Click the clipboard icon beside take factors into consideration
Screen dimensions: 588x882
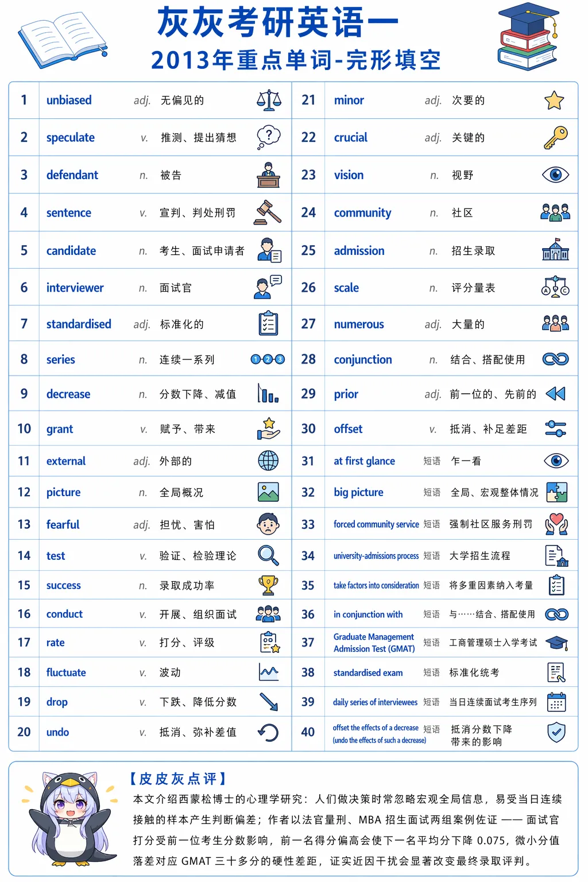[x=556, y=585]
